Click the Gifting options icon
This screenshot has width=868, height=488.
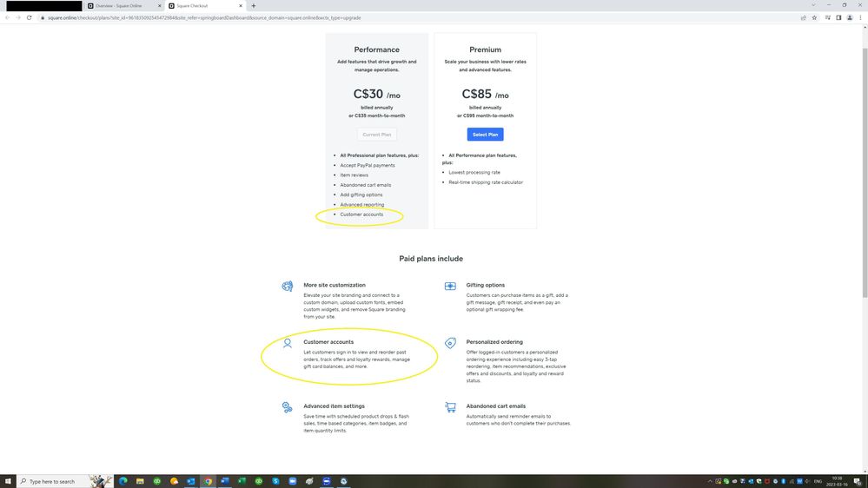[450, 286]
